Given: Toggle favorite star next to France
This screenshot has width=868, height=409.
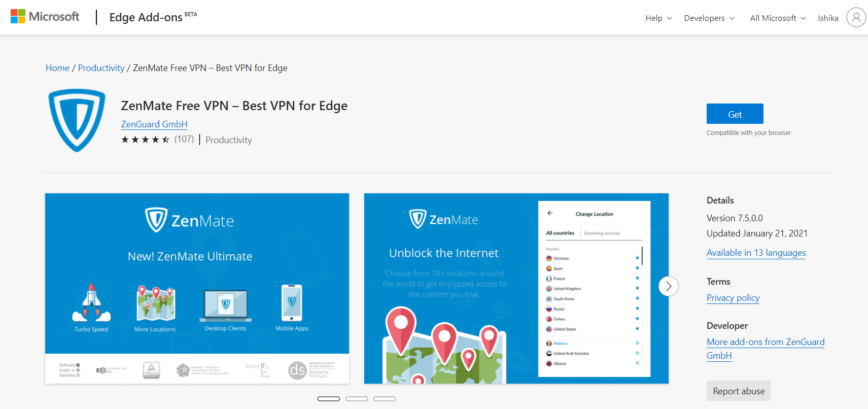Looking at the screenshot, I should 638,278.
